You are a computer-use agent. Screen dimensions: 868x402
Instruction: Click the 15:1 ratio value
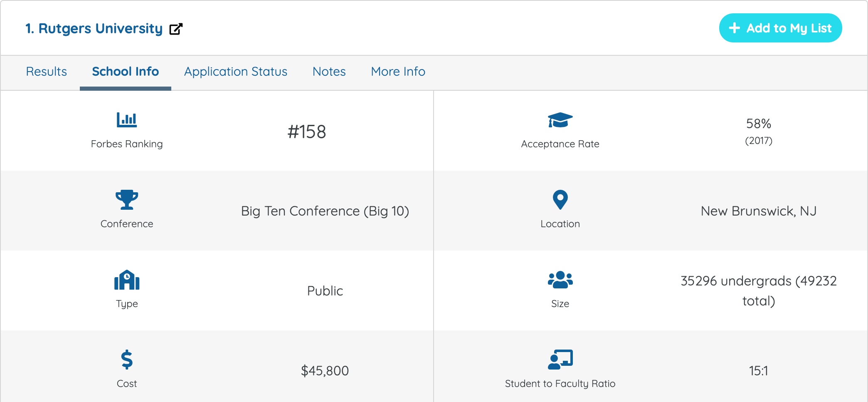[x=759, y=371]
